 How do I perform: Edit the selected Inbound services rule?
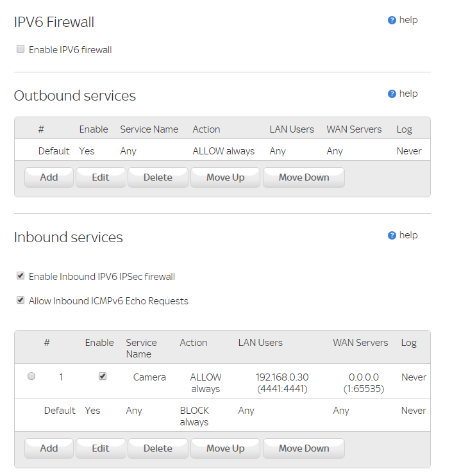(x=101, y=448)
